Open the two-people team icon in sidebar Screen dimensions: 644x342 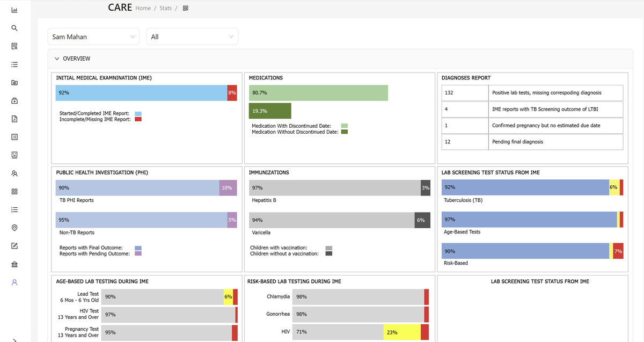click(x=14, y=173)
